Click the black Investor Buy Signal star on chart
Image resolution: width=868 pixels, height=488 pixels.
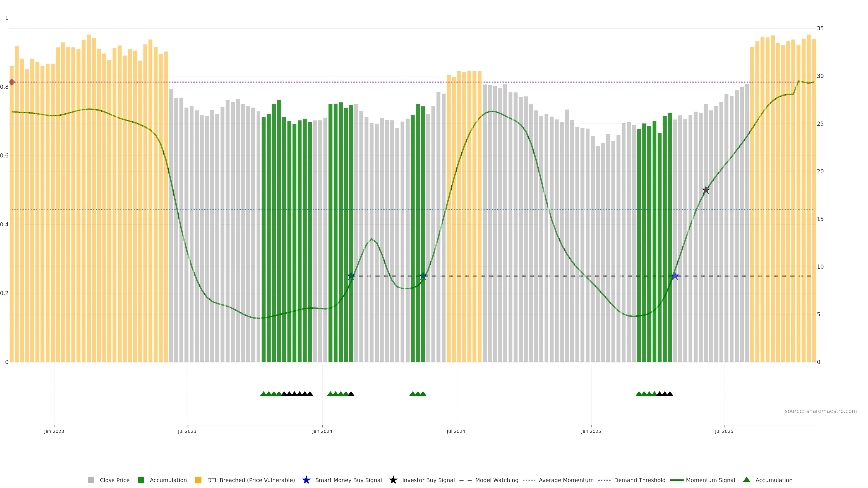click(x=705, y=190)
